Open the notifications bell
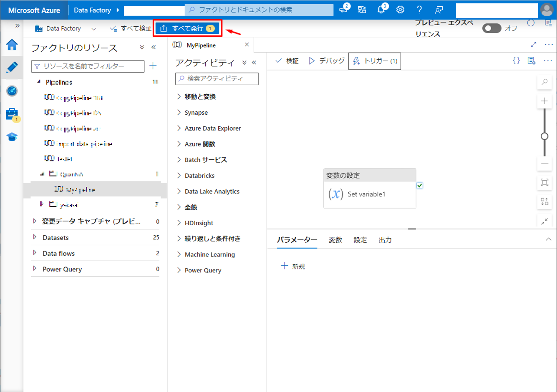The image size is (557, 392). click(x=381, y=9)
